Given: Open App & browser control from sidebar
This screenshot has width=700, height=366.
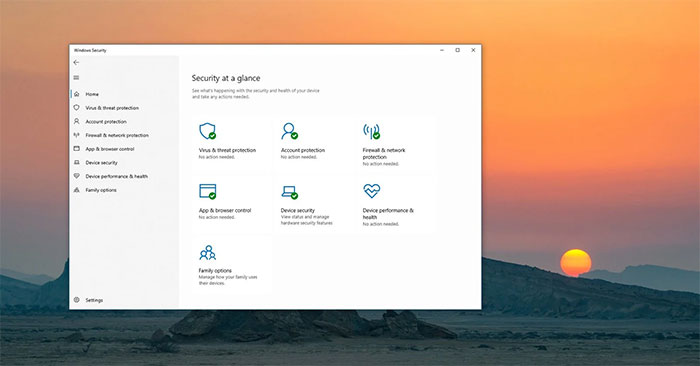Looking at the screenshot, I should tap(110, 149).
